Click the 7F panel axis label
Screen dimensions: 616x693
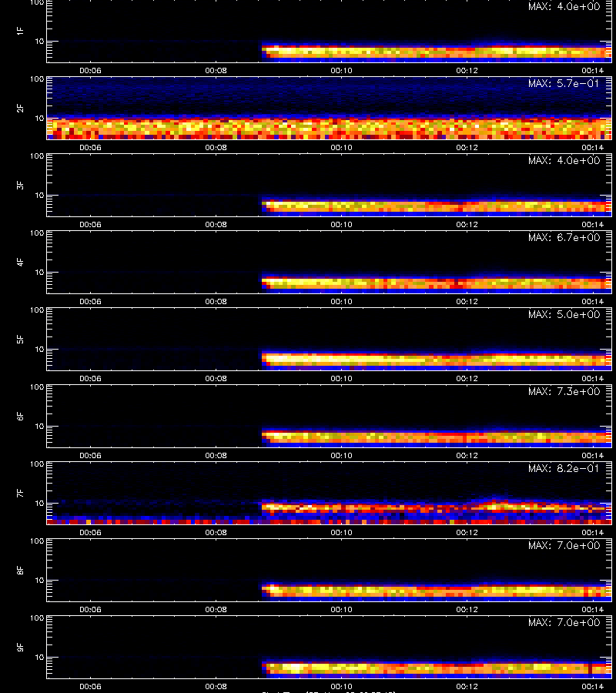[x=20, y=494]
